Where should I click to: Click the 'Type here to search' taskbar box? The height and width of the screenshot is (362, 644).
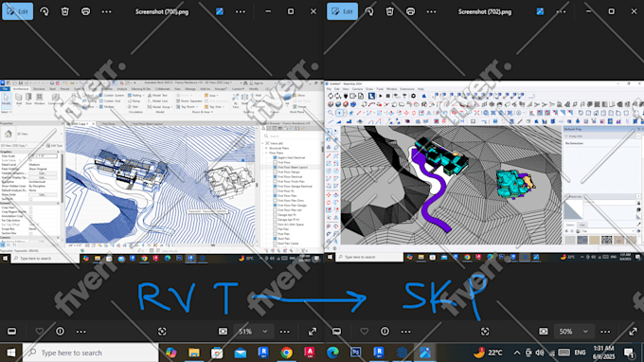click(x=91, y=353)
